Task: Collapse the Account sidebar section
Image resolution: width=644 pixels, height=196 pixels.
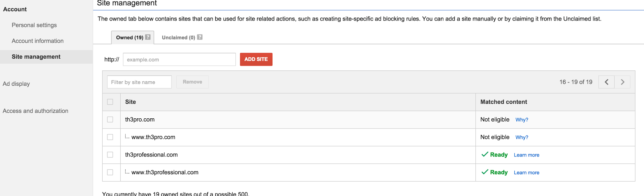Action: 15,9
